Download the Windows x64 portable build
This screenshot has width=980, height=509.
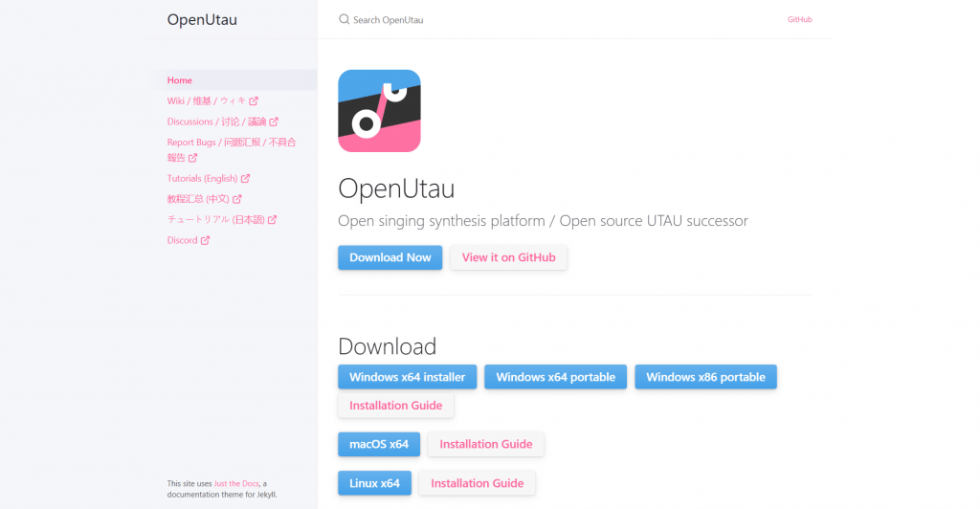tap(556, 377)
